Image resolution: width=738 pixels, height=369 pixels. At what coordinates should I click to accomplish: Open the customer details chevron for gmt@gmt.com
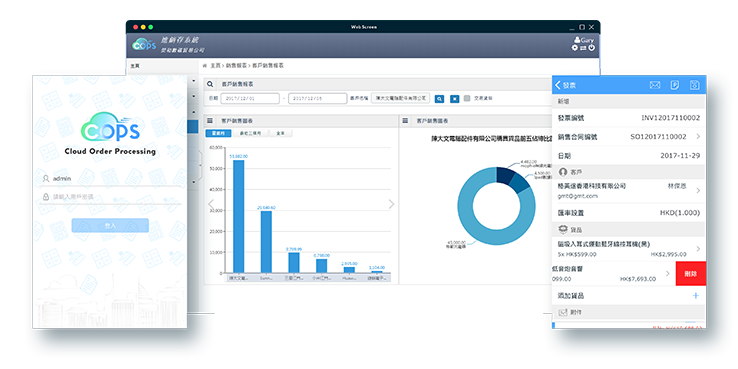click(698, 191)
